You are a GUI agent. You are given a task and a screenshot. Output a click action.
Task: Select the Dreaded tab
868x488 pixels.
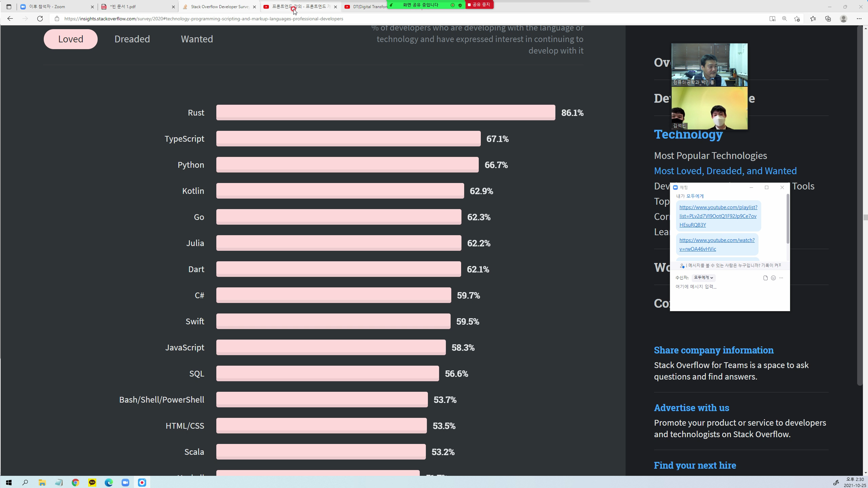click(132, 39)
